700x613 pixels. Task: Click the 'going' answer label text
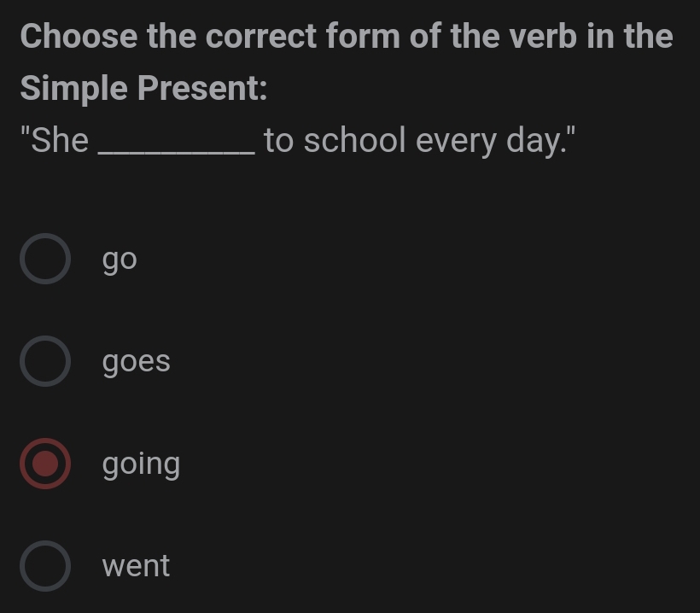[141, 464]
